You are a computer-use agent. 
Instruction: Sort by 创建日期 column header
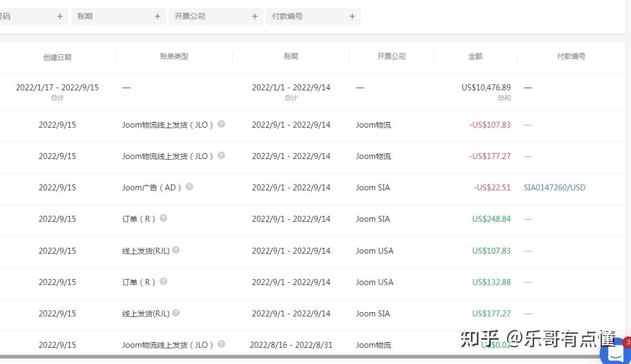(57, 57)
